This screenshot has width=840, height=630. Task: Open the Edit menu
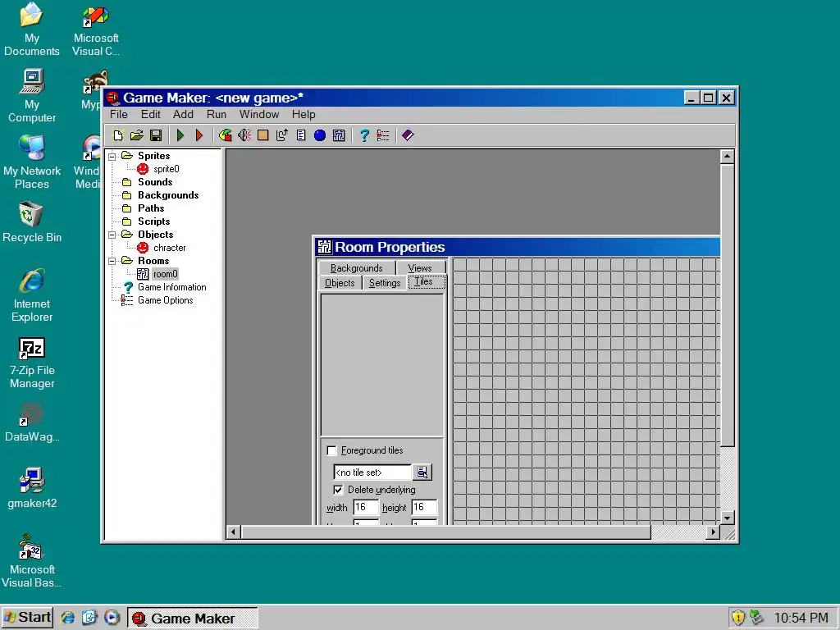click(151, 114)
